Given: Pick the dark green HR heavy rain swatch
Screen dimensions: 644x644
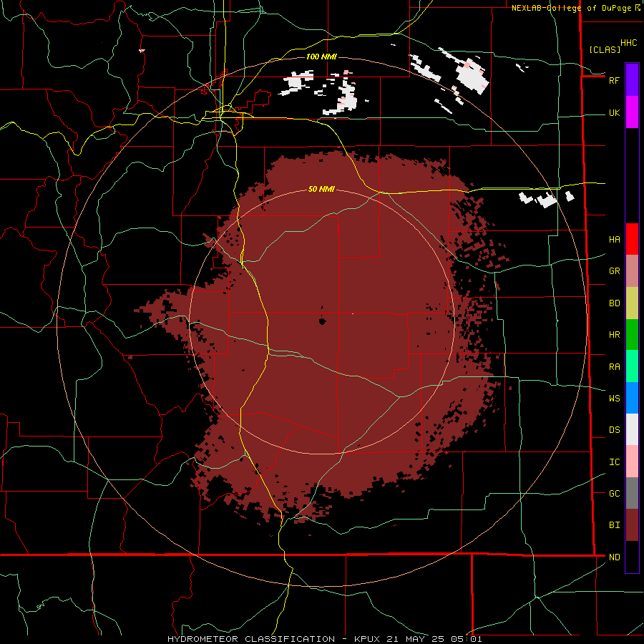Looking at the screenshot, I should pyautogui.click(x=632, y=335).
